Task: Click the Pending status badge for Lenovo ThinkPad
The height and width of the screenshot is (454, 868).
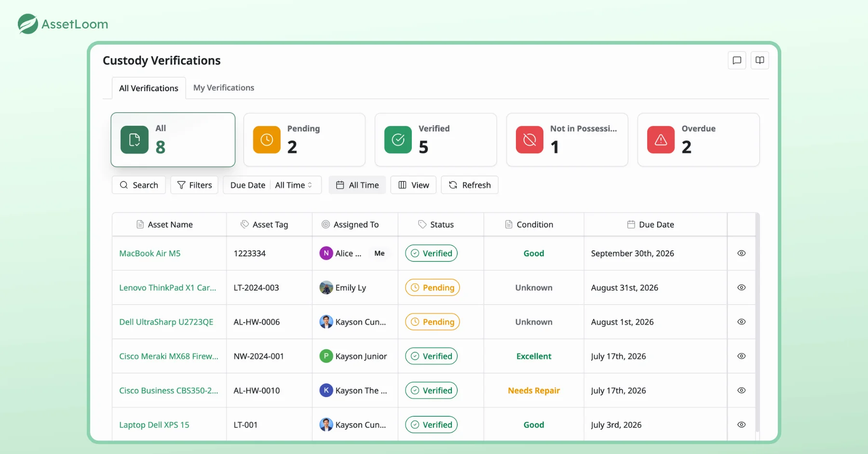Action: [433, 288]
